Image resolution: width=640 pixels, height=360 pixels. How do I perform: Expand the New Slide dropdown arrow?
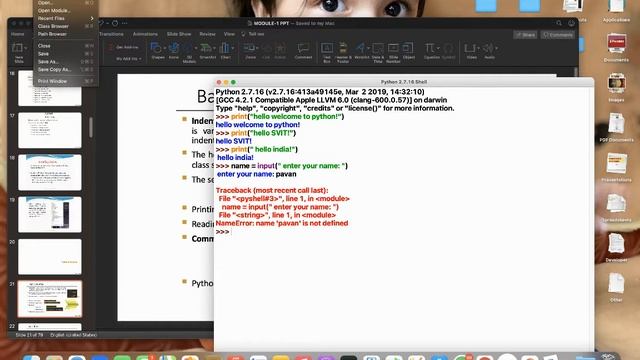[x=26, y=48]
